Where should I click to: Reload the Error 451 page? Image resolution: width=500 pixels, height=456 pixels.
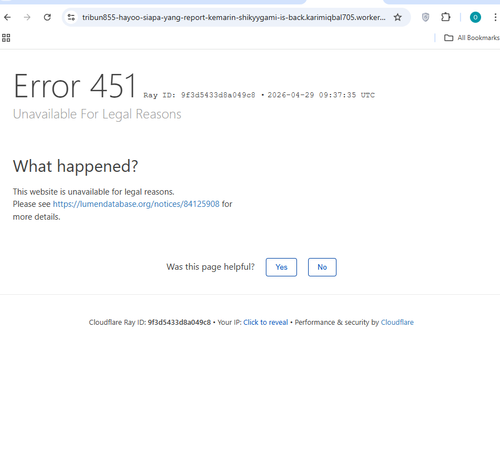pyautogui.click(x=47, y=17)
